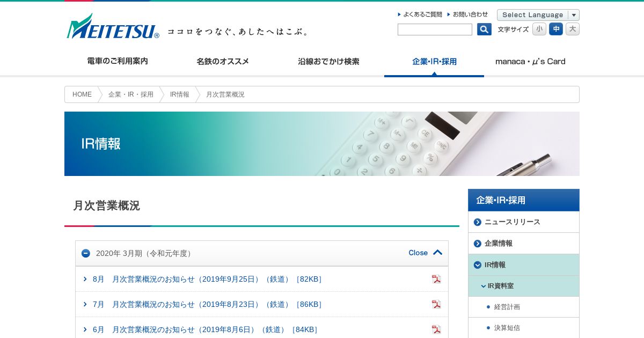This screenshot has width=644, height=338.
Task: Set font size to large (大)
Action: coord(573,29)
